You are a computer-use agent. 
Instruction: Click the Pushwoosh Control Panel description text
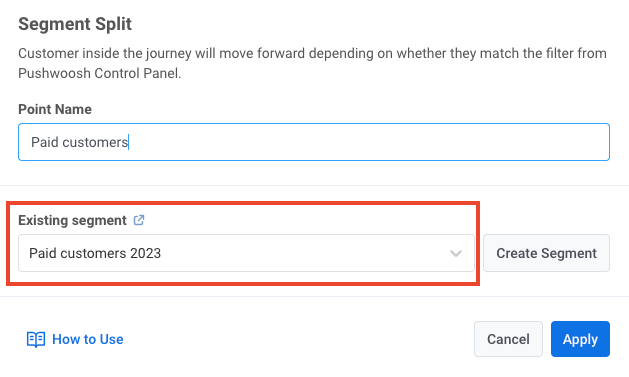tap(99, 73)
